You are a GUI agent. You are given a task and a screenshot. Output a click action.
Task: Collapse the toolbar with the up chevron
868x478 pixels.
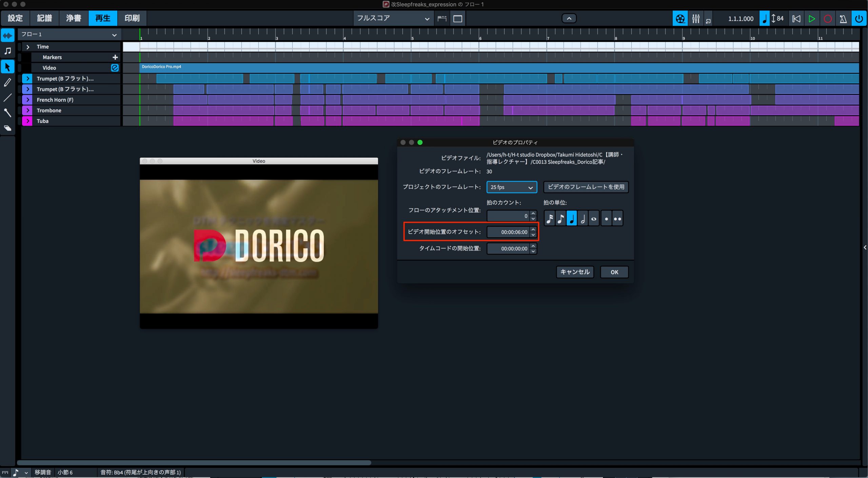tap(569, 18)
